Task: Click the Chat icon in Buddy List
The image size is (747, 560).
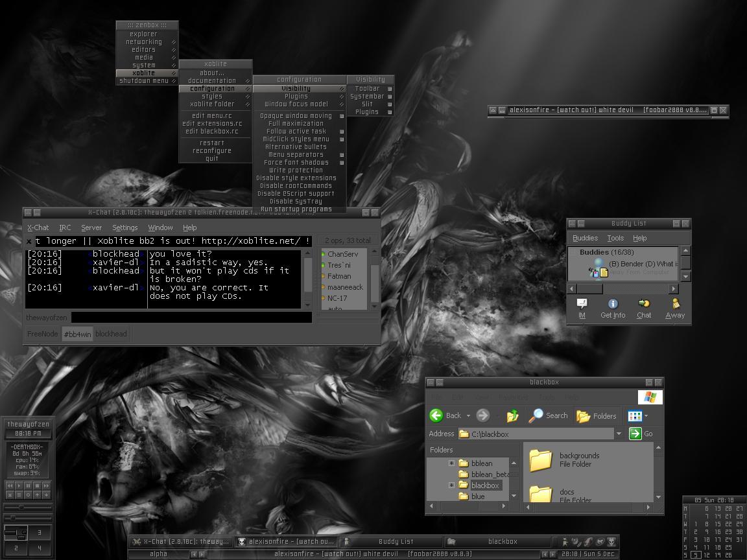Action: pyautogui.click(x=644, y=303)
